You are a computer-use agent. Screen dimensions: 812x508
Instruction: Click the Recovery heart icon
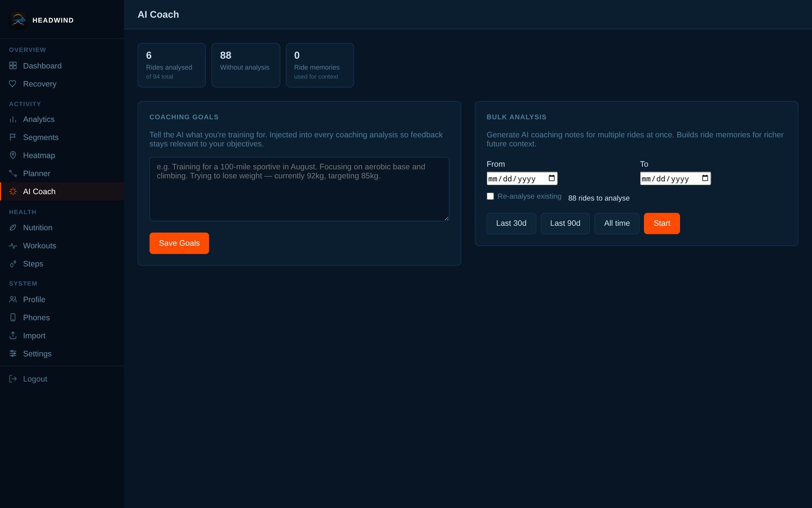pyautogui.click(x=13, y=84)
